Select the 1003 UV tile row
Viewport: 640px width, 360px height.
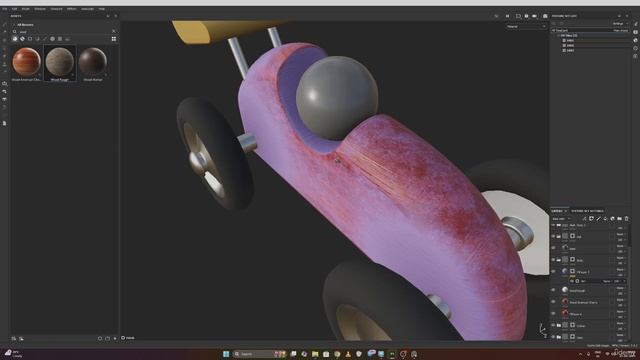click(x=570, y=50)
